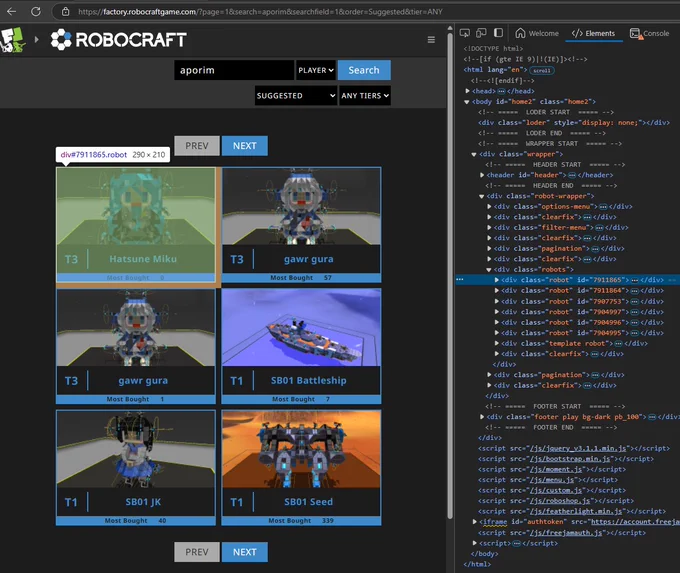Open the custom.js script link

pos(556,491)
